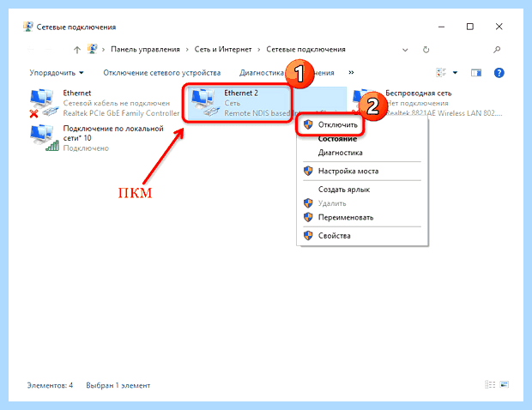Screen dimensions: 532x410
Task: Choose Состояние in the context menu
Action: click(x=362, y=139)
